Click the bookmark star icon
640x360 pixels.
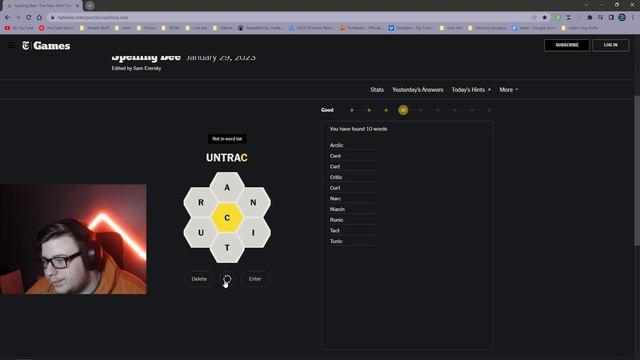(544, 18)
